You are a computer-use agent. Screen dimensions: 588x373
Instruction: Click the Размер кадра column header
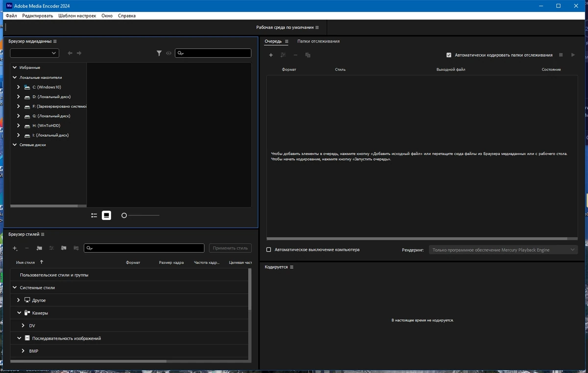(x=171, y=263)
